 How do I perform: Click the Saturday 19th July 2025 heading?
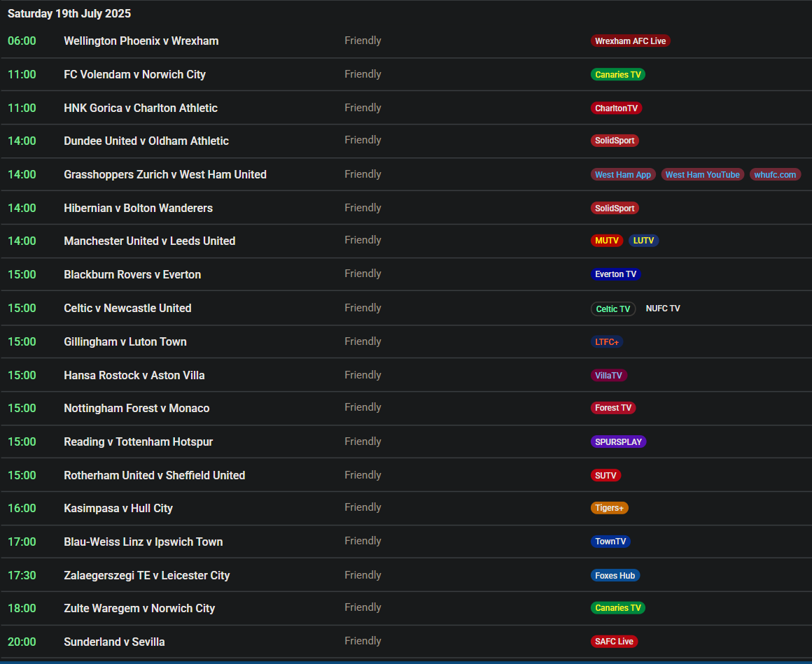(69, 14)
